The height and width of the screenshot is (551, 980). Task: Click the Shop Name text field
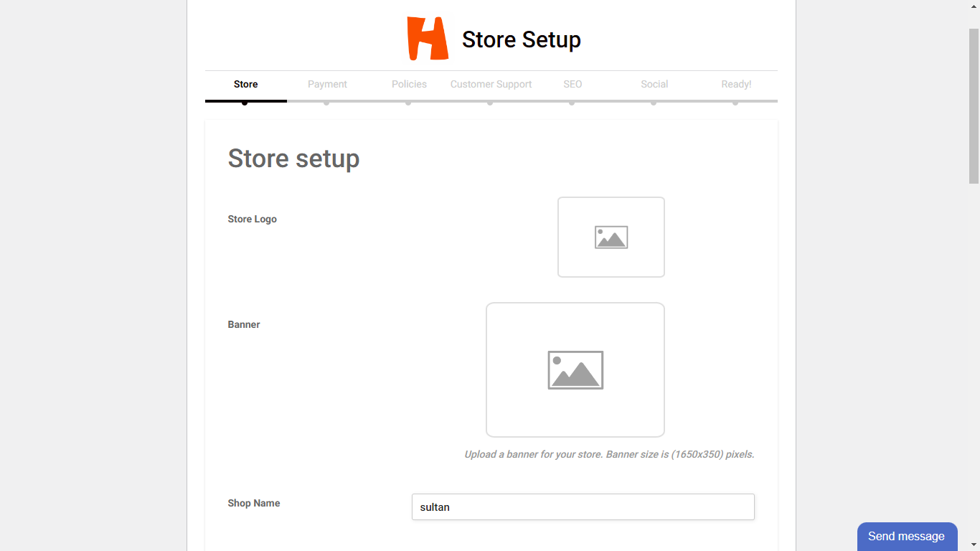click(583, 507)
